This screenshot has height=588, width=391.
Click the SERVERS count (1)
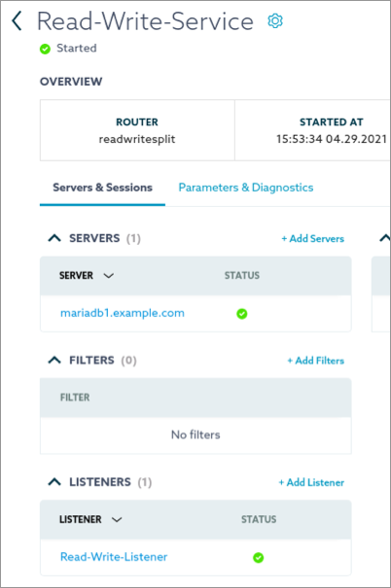(133, 238)
